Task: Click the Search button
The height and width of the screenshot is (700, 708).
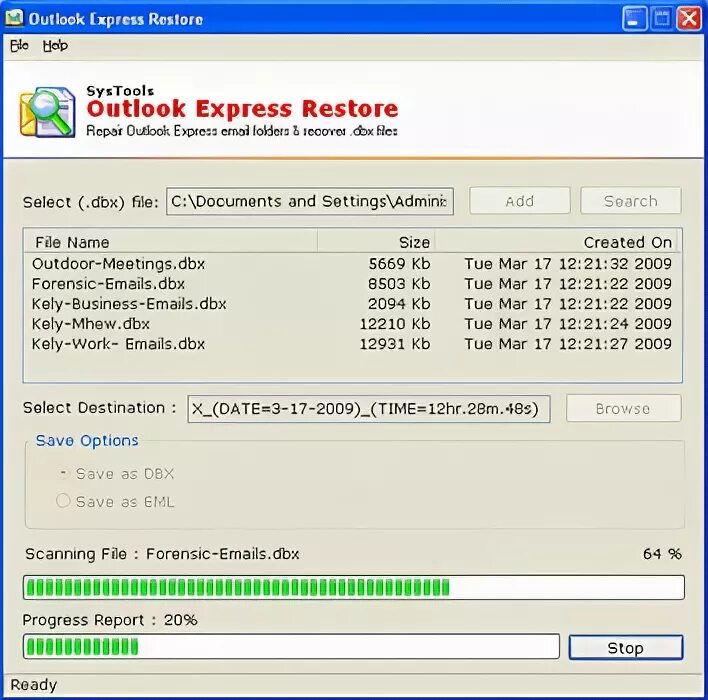Action: click(x=631, y=201)
